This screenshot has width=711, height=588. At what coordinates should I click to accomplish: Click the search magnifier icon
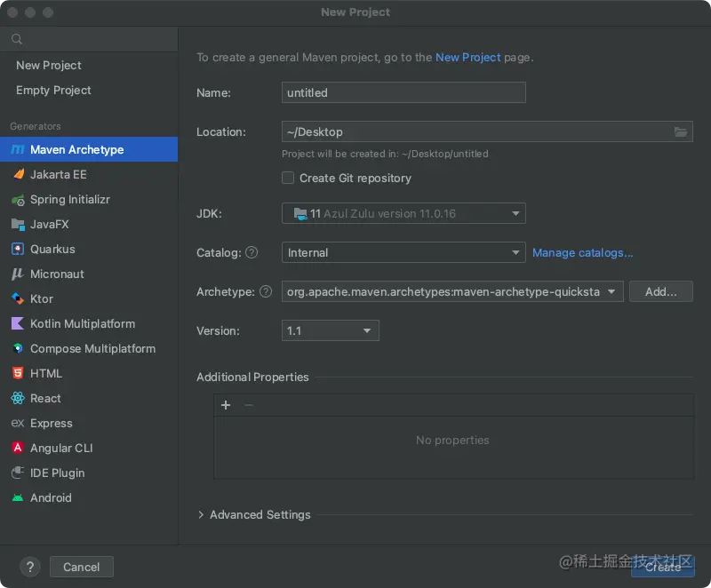[17, 39]
